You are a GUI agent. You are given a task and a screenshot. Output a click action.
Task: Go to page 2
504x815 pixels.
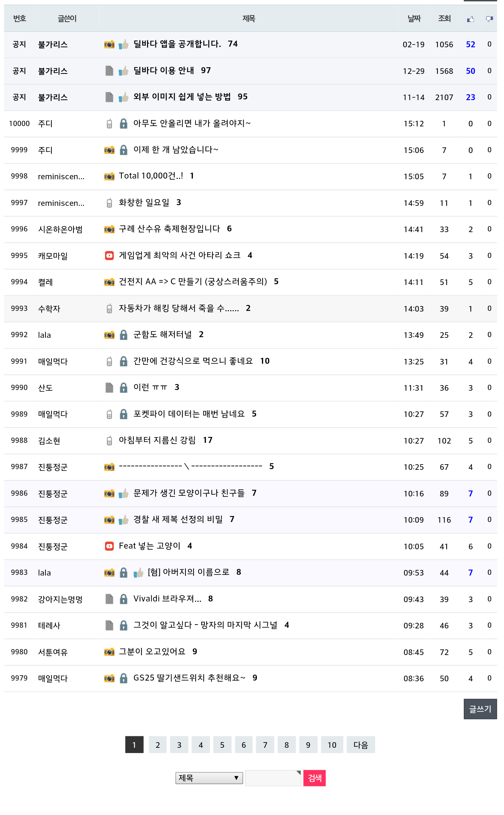158,745
